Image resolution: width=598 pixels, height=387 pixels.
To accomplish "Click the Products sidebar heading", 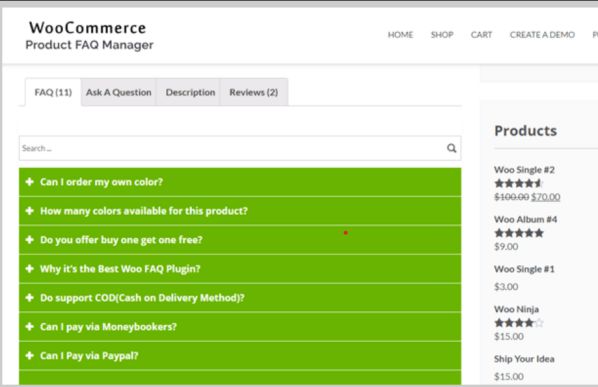I will 526,131.
